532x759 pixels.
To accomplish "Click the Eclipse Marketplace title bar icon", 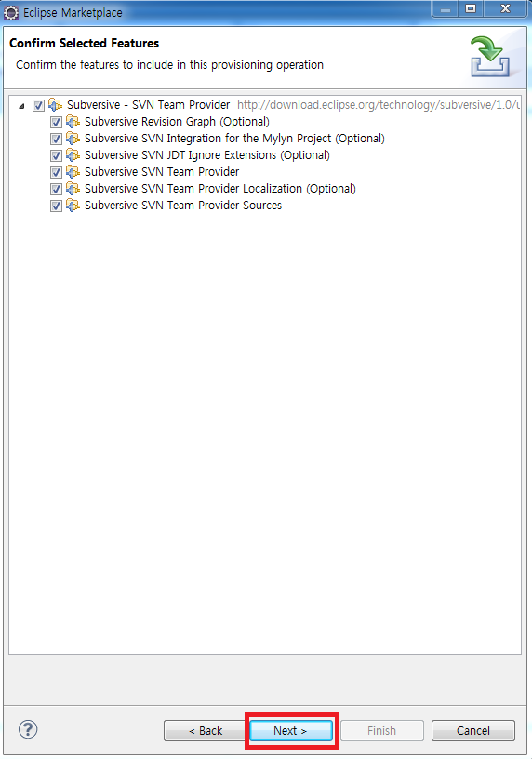I will pyautogui.click(x=10, y=12).
